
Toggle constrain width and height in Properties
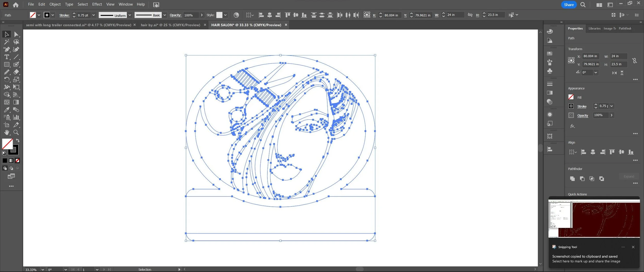pyautogui.click(x=634, y=61)
